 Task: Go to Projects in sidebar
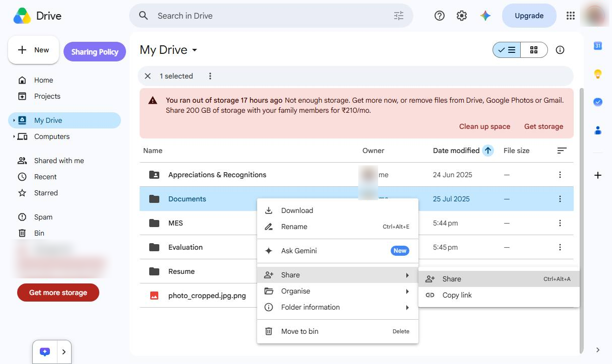tap(65, 96)
